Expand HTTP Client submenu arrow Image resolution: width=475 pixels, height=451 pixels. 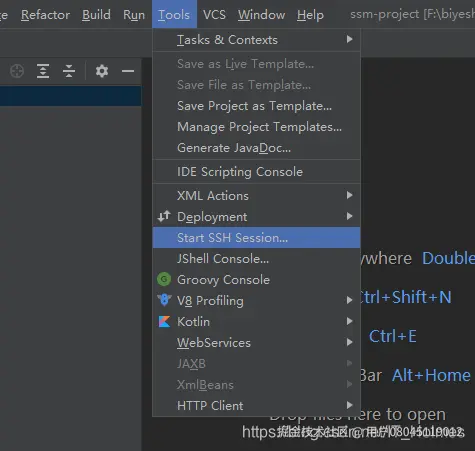click(x=349, y=405)
